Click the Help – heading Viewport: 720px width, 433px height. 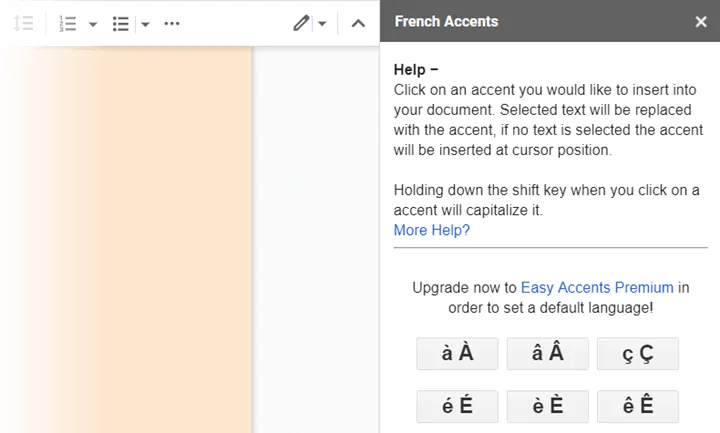(x=416, y=70)
